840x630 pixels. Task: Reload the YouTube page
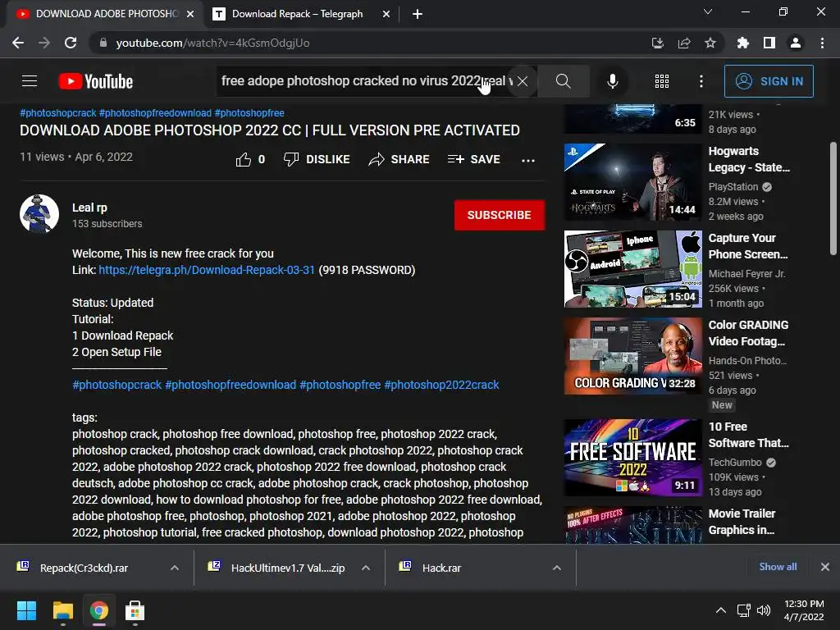71,43
